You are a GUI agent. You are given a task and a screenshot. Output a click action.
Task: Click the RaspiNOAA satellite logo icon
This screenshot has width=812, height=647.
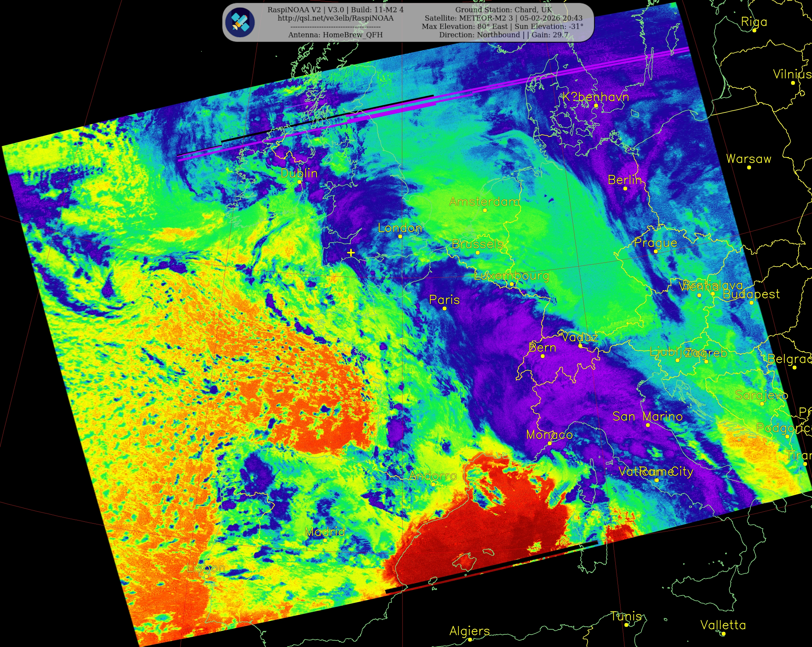pyautogui.click(x=240, y=22)
